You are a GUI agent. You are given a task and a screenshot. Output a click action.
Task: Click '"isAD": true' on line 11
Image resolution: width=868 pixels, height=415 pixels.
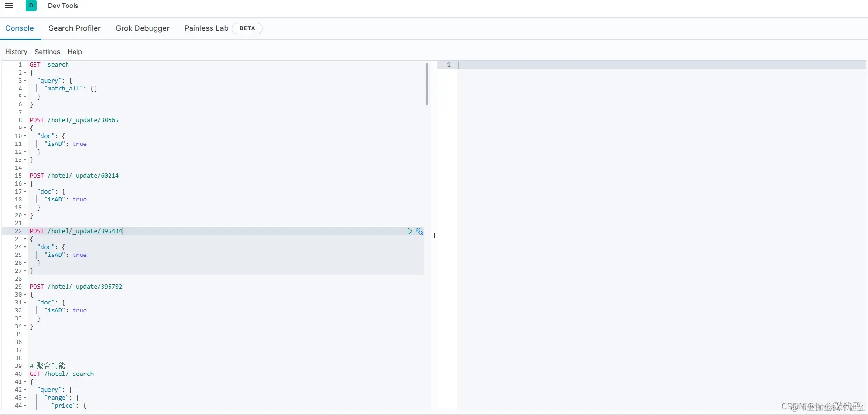coord(65,144)
